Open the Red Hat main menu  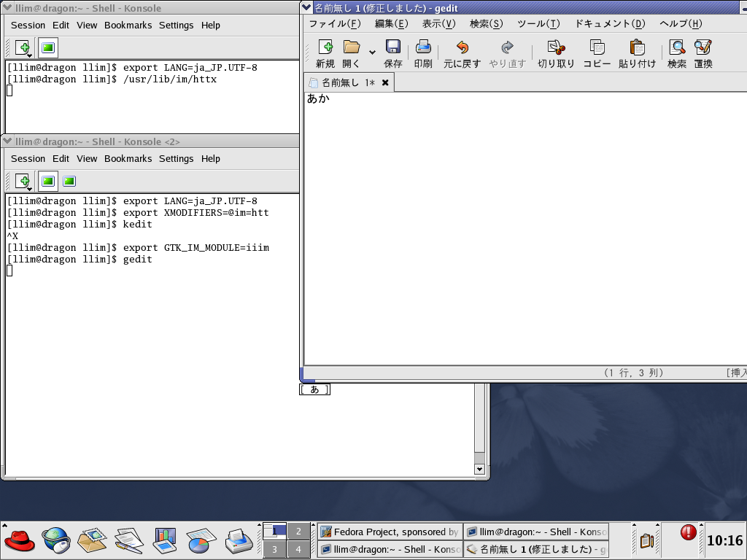click(20, 541)
